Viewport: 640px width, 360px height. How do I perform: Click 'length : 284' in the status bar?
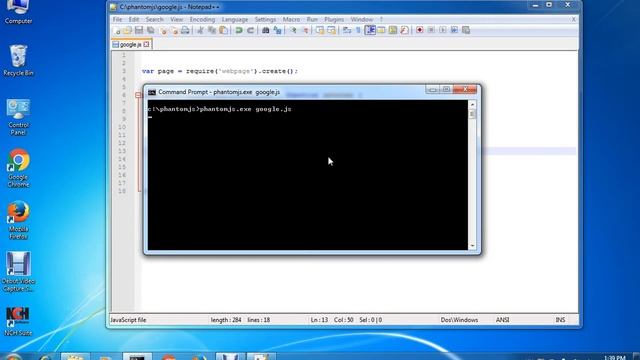click(226, 320)
